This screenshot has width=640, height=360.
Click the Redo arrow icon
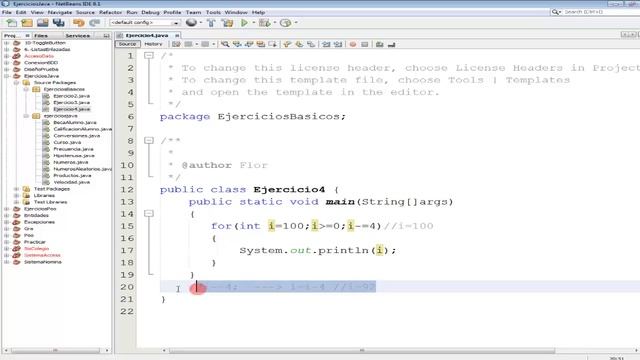[x=94, y=23]
